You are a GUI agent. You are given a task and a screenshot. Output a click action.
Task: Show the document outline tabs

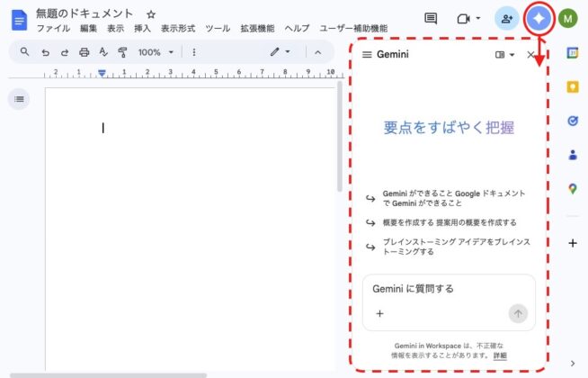19,99
